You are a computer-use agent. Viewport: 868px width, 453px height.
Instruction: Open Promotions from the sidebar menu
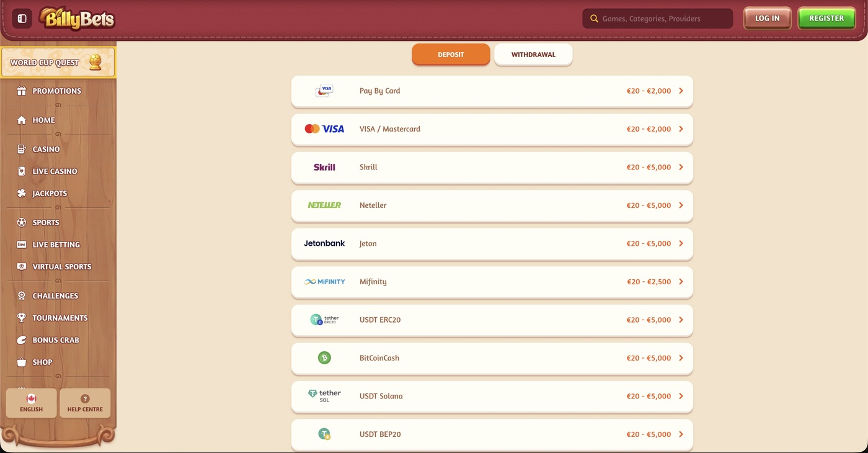[x=58, y=91]
